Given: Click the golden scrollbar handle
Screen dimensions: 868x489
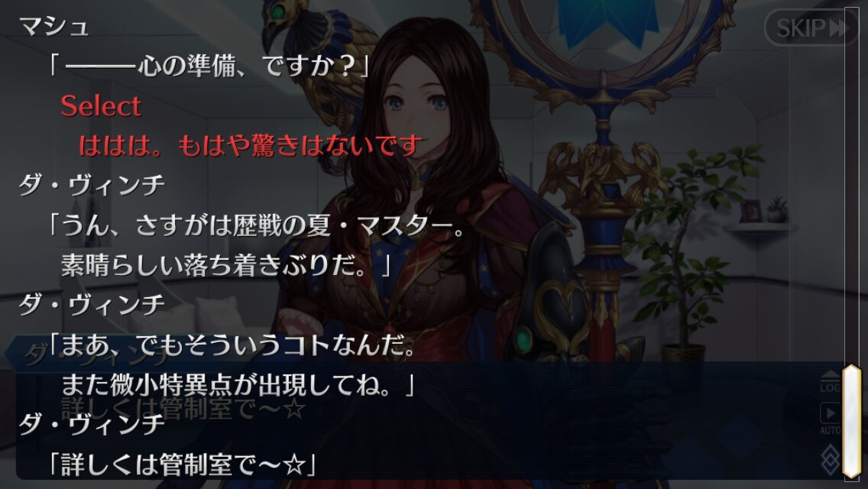Looking at the screenshot, I should 852,421.
